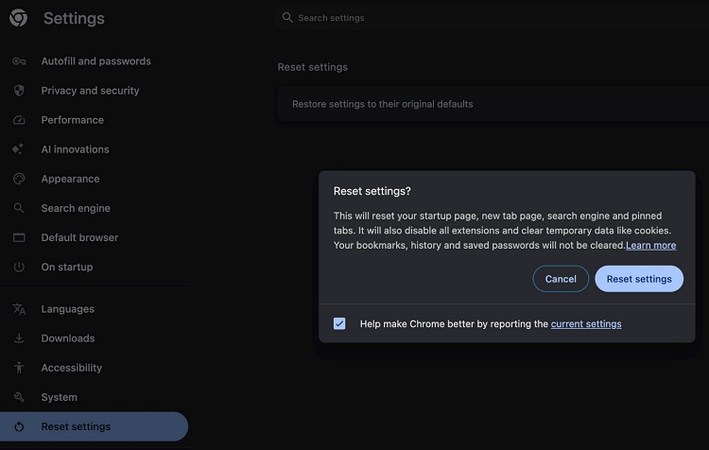Click the Reset settings? dialog title

coord(372,191)
